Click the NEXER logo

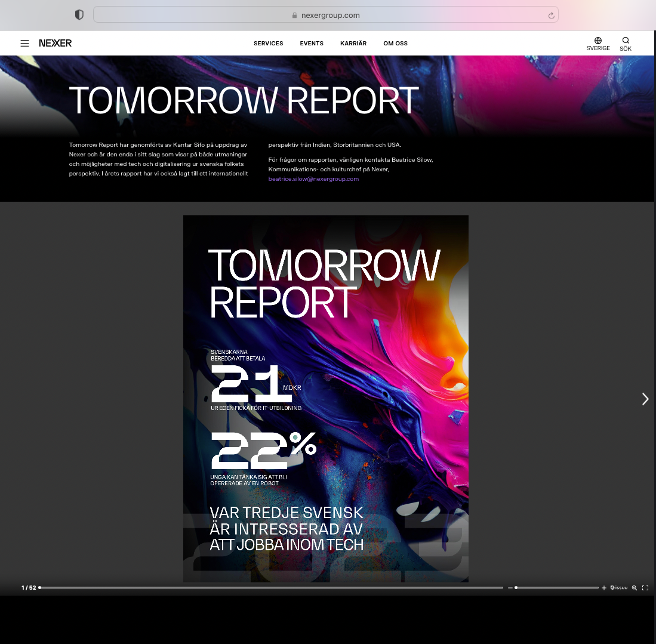[x=56, y=43]
